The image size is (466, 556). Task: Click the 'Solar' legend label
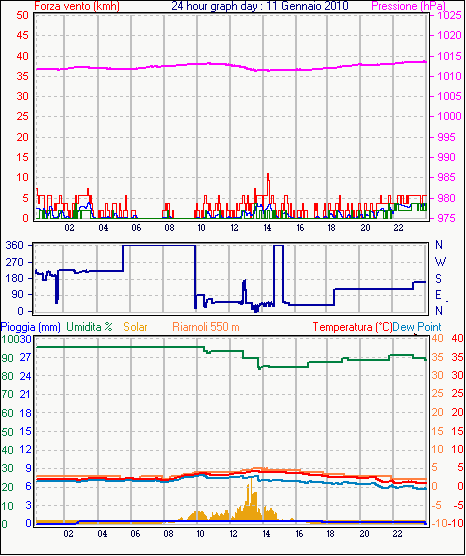coord(135,326)
